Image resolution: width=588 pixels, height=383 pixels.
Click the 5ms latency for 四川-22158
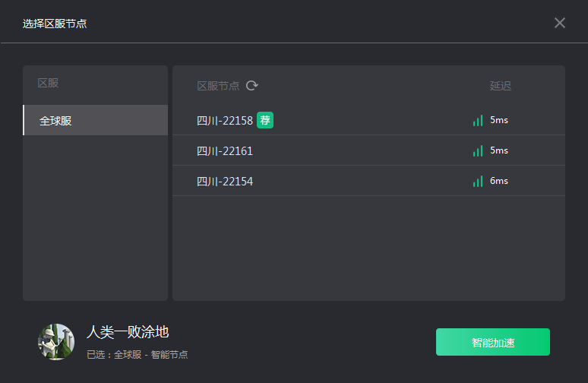499,120
